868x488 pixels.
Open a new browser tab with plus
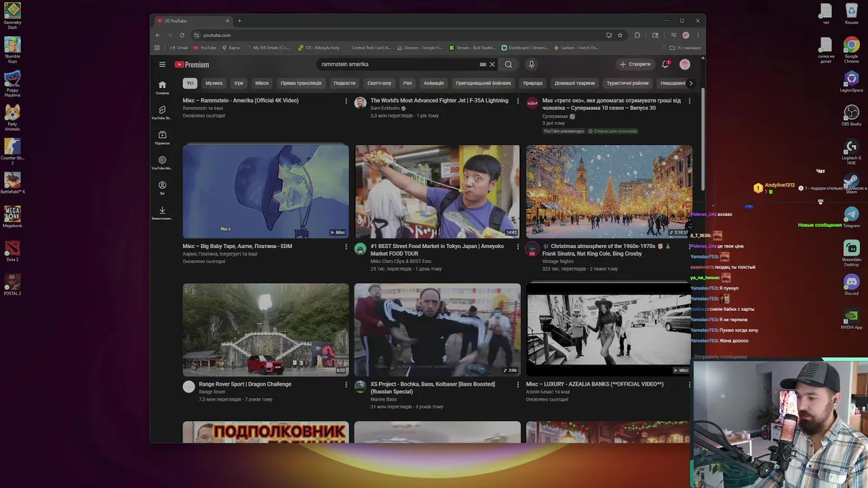(x=239, y=21)
